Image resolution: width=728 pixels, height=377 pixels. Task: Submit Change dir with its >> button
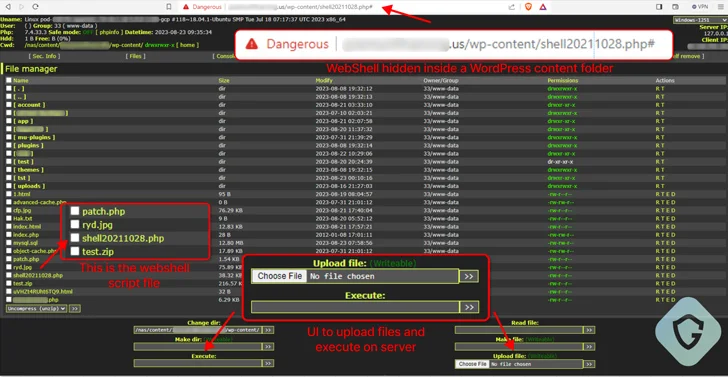coord(268,330)
